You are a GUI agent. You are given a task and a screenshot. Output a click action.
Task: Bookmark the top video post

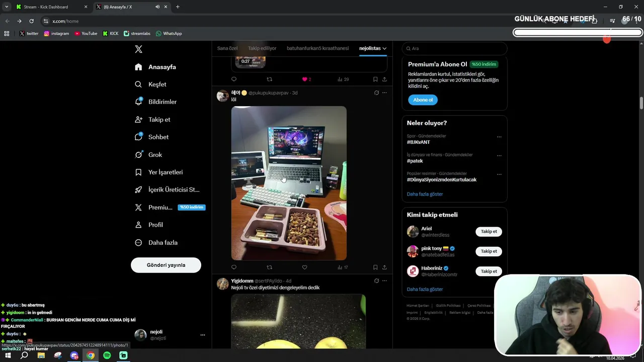point(375,79)
